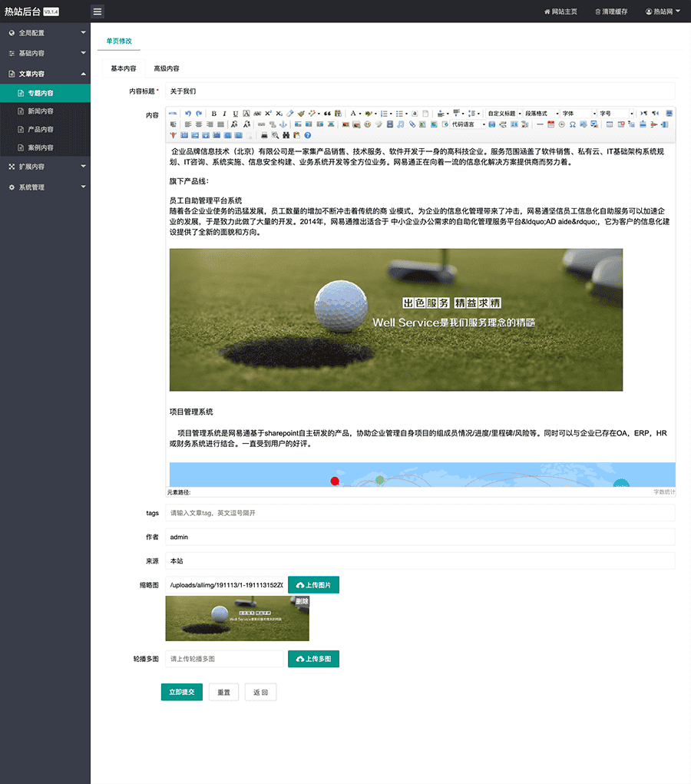Apply bold formatting
Image resolution: width=691 pixels, height=784 pixels.
point(214,114)
